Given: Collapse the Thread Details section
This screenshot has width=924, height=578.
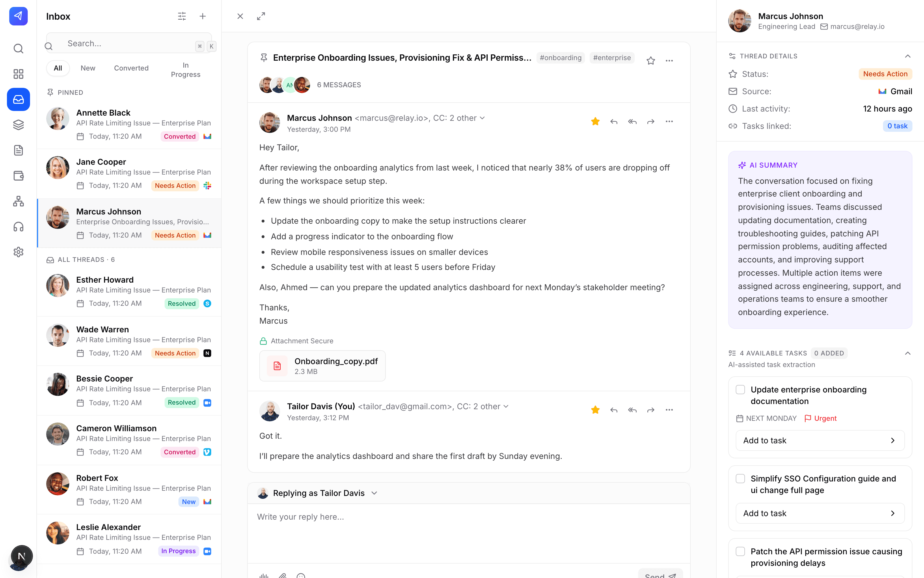Looking at the screenshot, I should 908,56.
